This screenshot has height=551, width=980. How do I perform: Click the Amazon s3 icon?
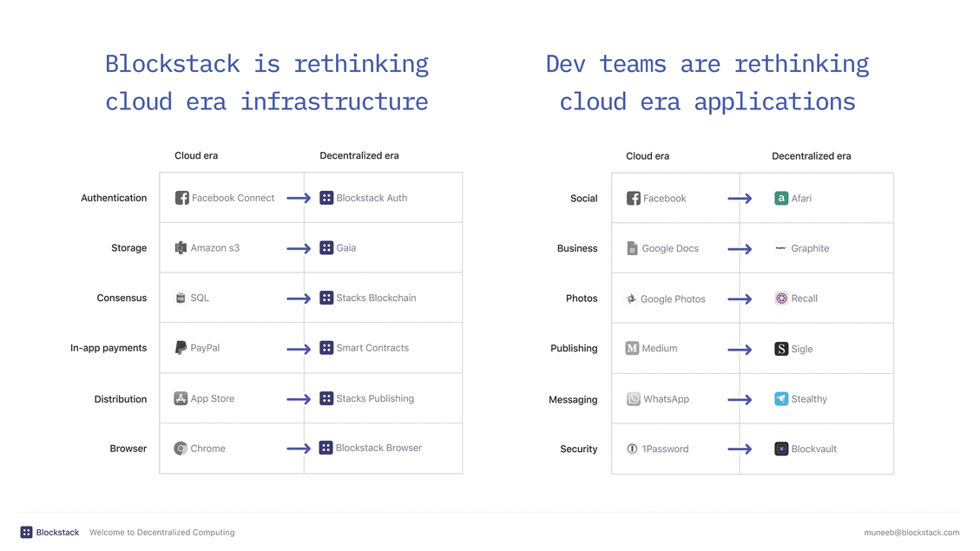[181, 248]
